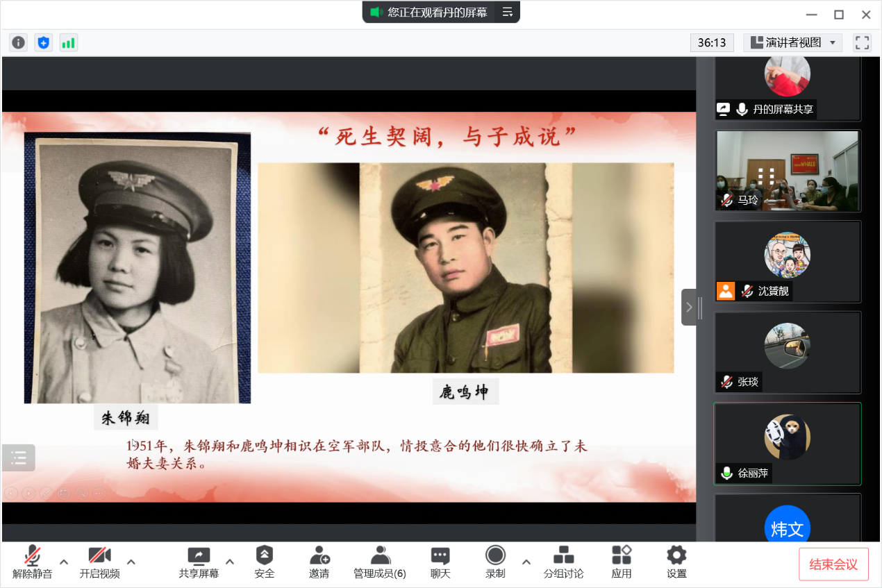The image size is (882, 588).
Task: Open 设置 settings gear
Action: 676,562
